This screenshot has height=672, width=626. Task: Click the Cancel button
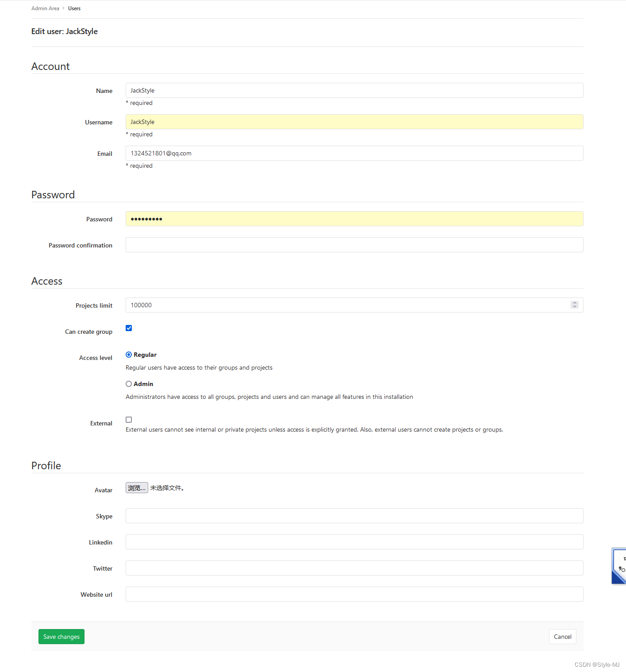pyautogui.click(x=562, y=637)
